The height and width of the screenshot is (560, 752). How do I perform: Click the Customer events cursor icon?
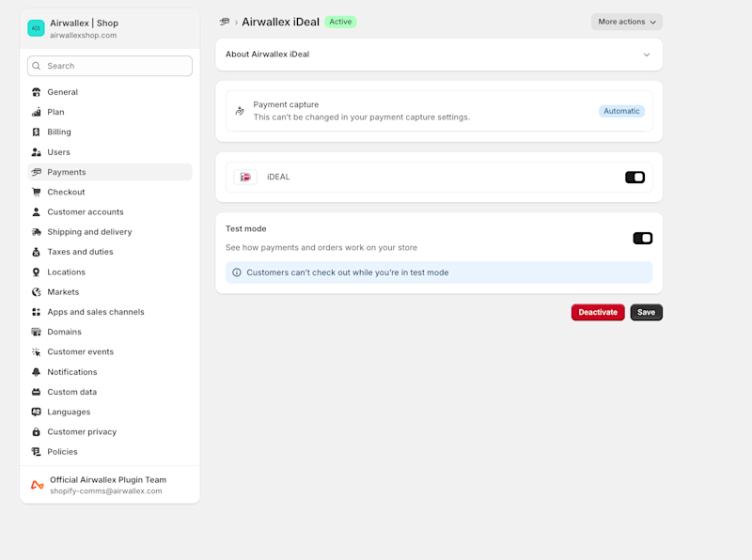[36, 352]
